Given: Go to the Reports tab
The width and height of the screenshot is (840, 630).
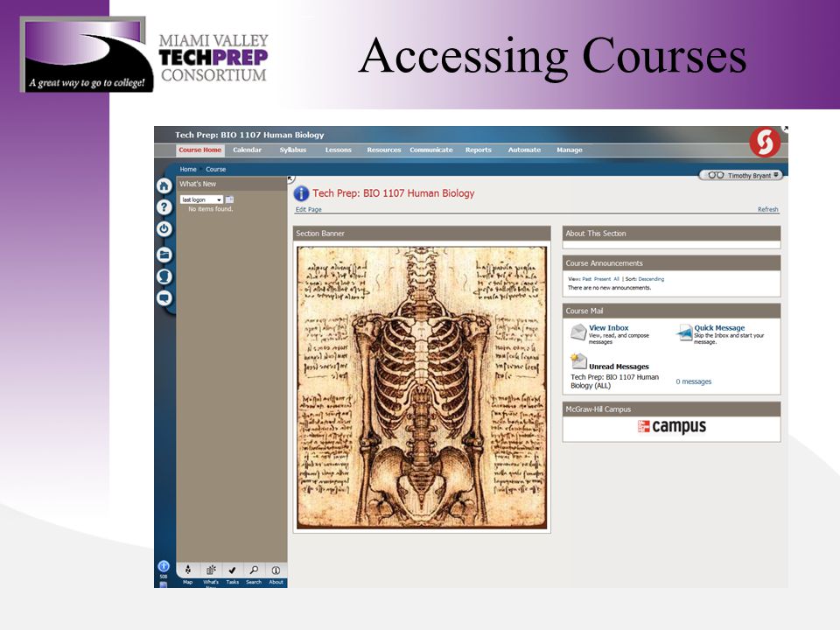Looking at the screenshot, I should pyautogui.click(x=479, y=150).
